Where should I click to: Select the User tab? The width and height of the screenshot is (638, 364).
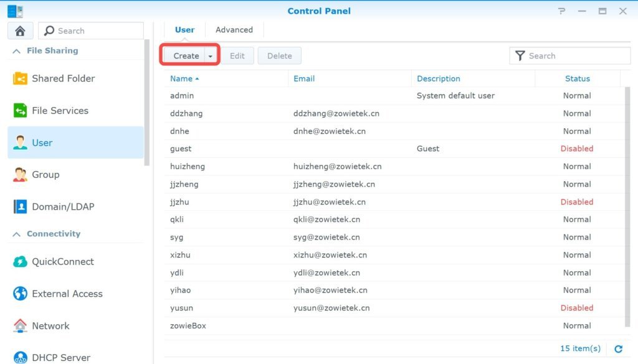point(184,30)
